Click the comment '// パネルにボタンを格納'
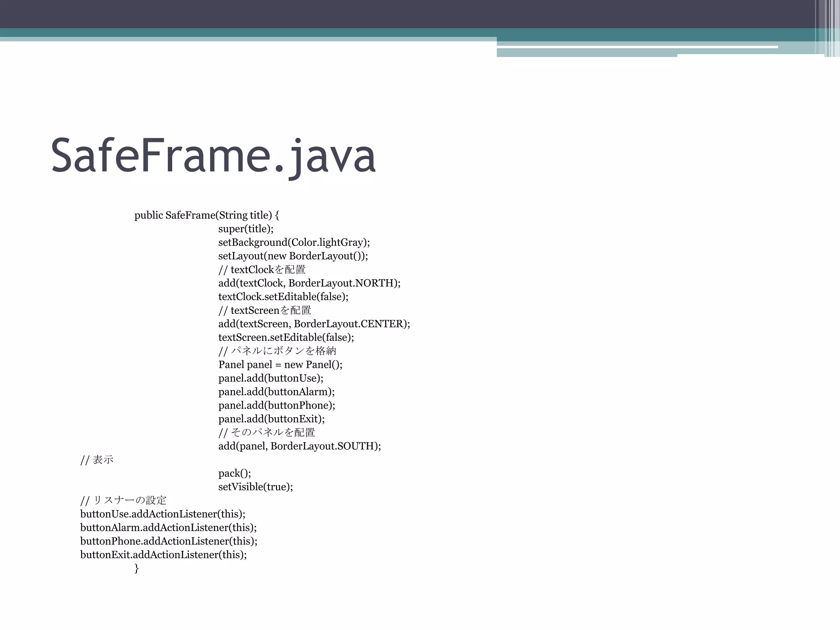Viewport: 840px width, 630px height. point(277,351)
